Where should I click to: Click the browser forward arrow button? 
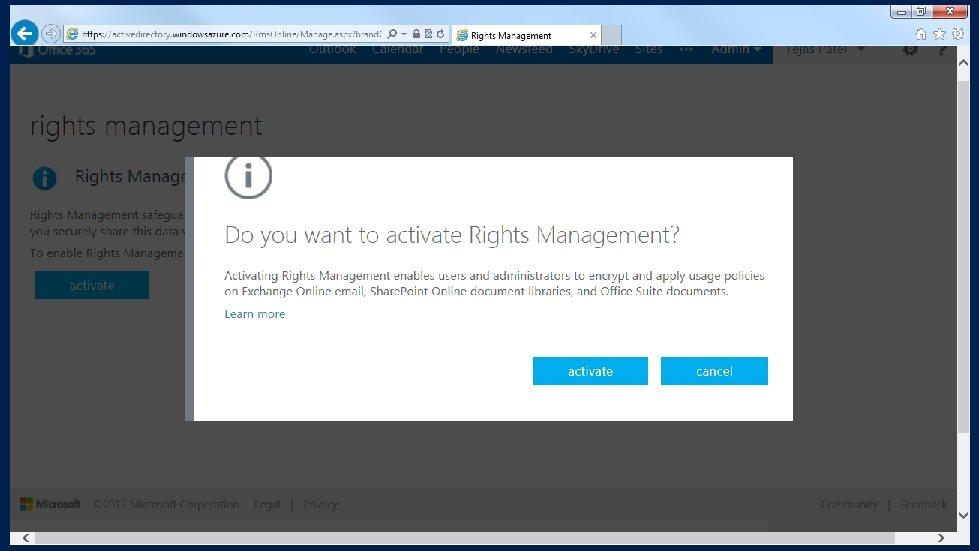point(51,34)
